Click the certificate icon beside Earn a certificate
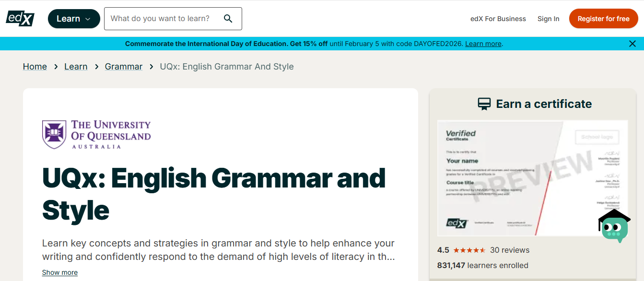 point(484,104)
